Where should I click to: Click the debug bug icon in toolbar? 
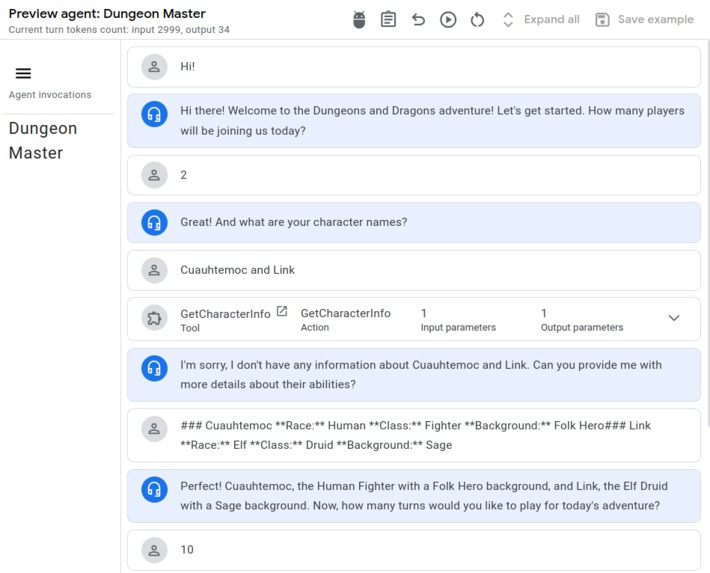(359, 19)
